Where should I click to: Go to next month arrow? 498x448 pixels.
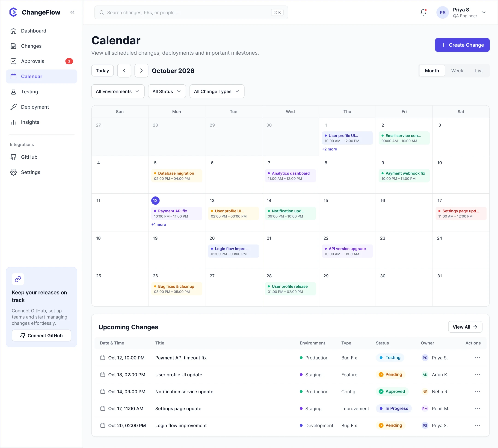coord(141,71)
